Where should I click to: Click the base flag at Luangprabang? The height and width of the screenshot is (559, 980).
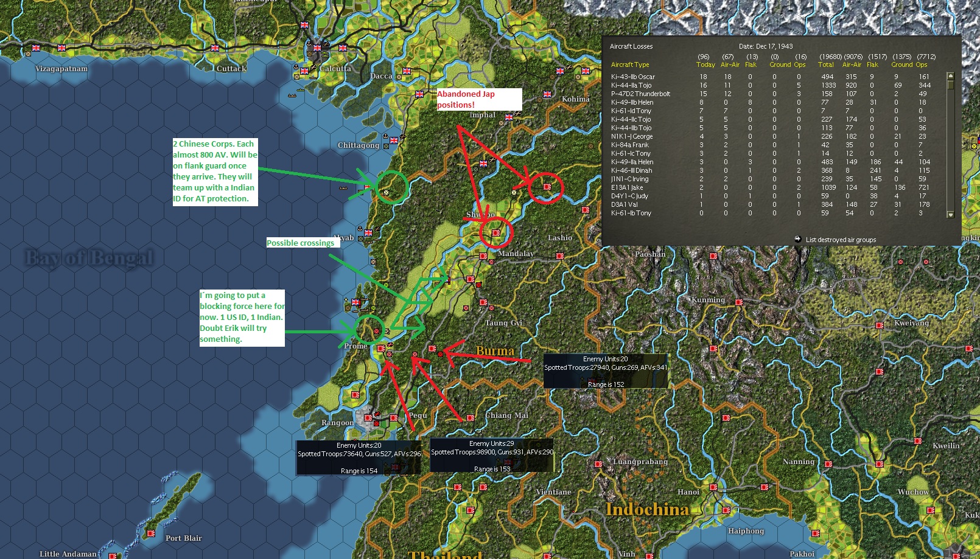point(598,464)
